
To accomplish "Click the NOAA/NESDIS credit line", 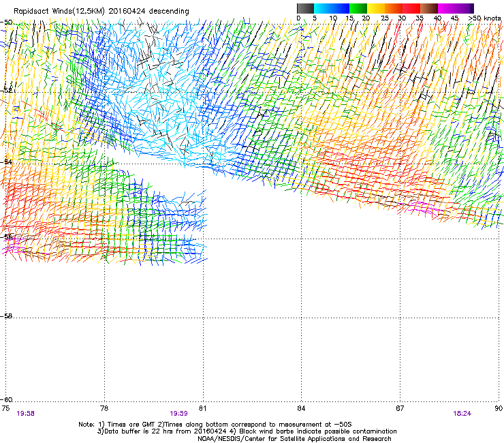I will pyautogui.click(x=294, y=438).
